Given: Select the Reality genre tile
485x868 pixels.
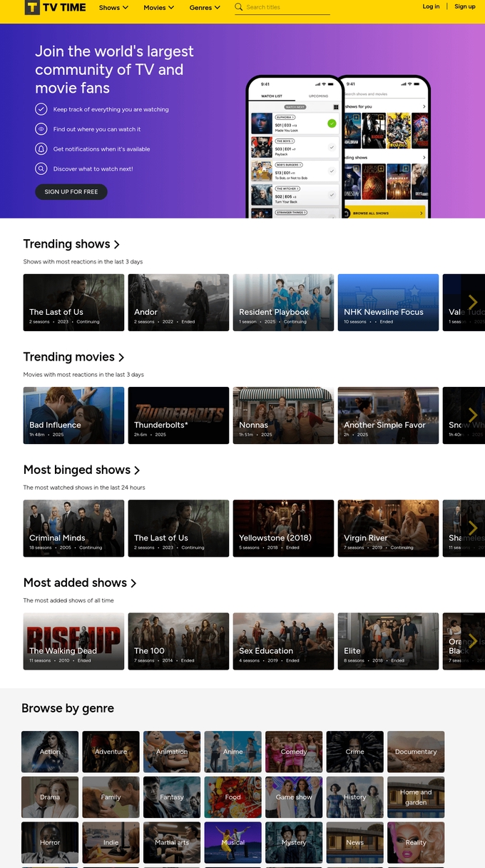Looking at the screenshot, I should point(416,842).
